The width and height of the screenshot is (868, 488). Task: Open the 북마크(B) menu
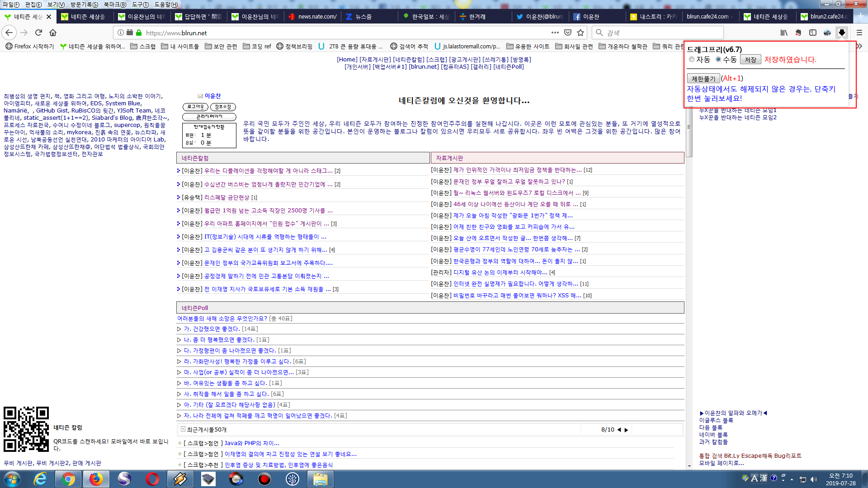[115, 5]
